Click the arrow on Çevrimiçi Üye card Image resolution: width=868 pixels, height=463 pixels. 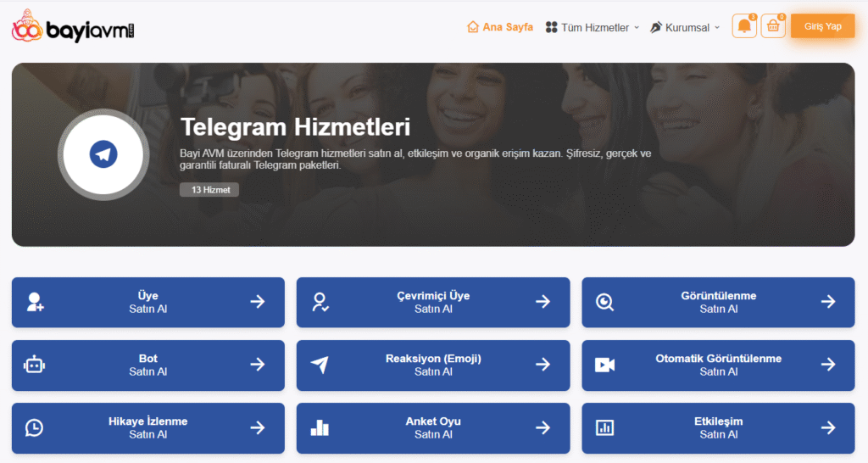tap(543, 302)
